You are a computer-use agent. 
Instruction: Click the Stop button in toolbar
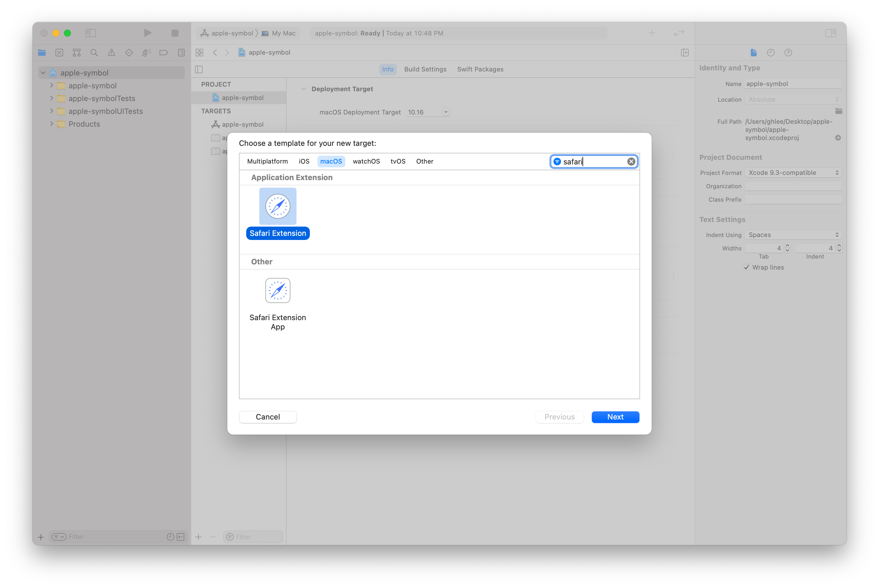coord(175,33)
